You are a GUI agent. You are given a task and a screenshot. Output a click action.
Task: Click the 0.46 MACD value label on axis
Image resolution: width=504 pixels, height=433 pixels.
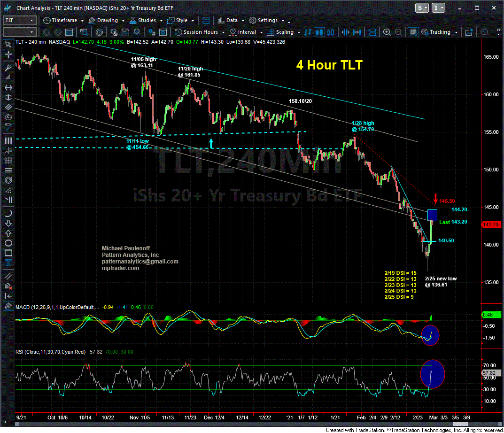tap(490, 315)
